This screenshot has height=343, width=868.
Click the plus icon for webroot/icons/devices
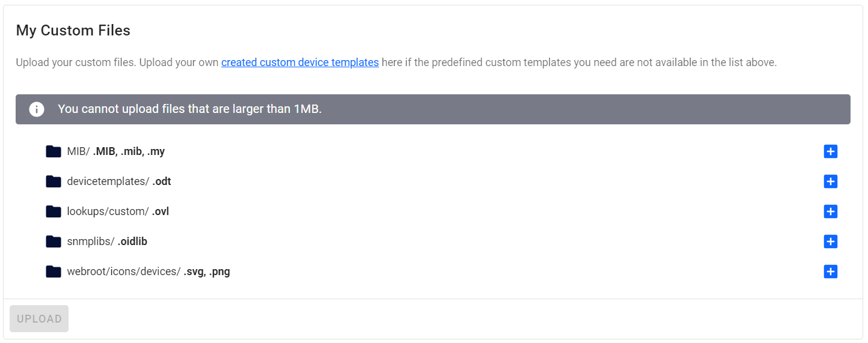point(830,272)
